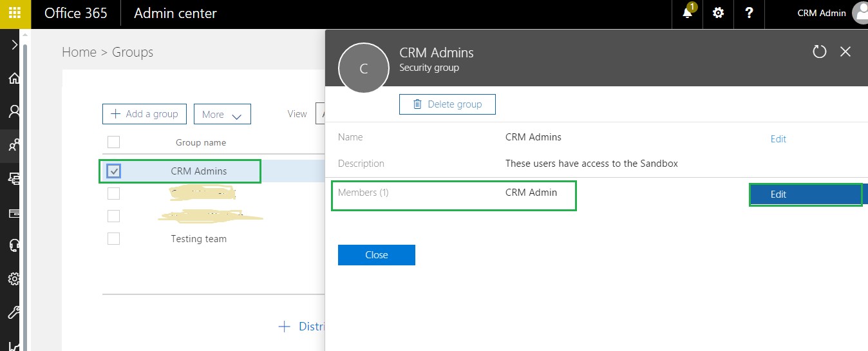The image size is (868, 351).
Task: Select the Testing team group name
Action: click(x=199, y=239)
